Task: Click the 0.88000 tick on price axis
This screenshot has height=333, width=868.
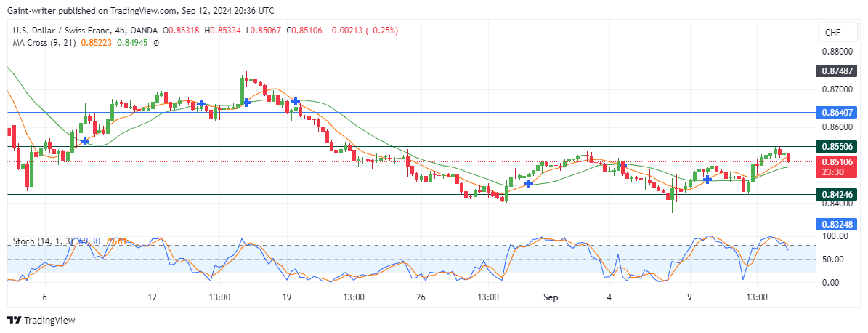Action: point(837,52)
